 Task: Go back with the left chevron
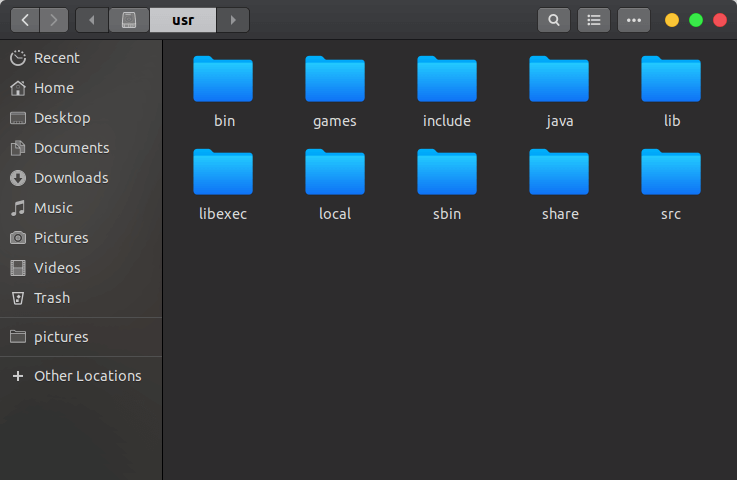25,20
